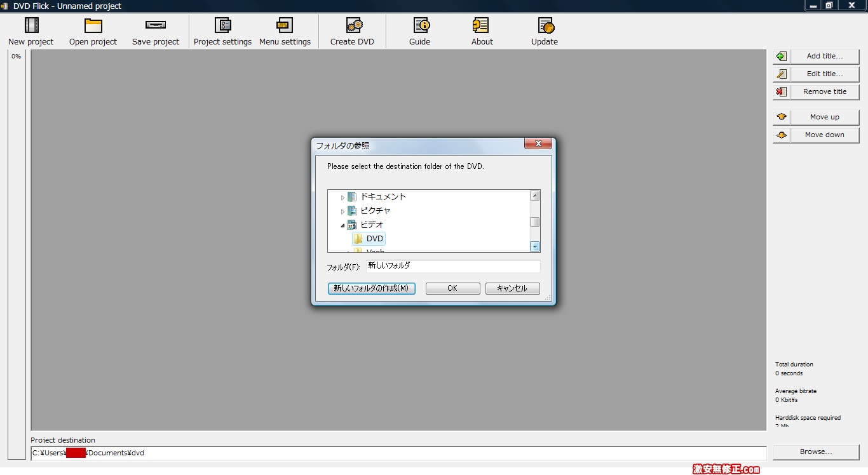The width and height of the screenshot is (868, 475).
Task: Click the キャンセル button
Action: tap(512, 288)
